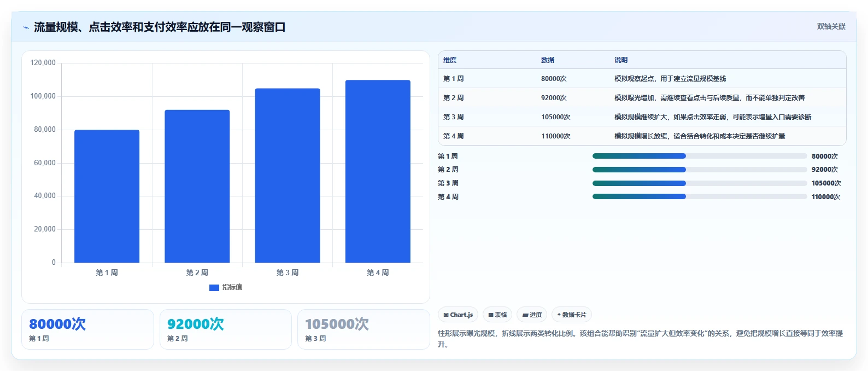The height and width of the screenshot is (371, 868).
Task: Click the 指标值 legend label
Action: pyautogui.click(x=232, y=287)
